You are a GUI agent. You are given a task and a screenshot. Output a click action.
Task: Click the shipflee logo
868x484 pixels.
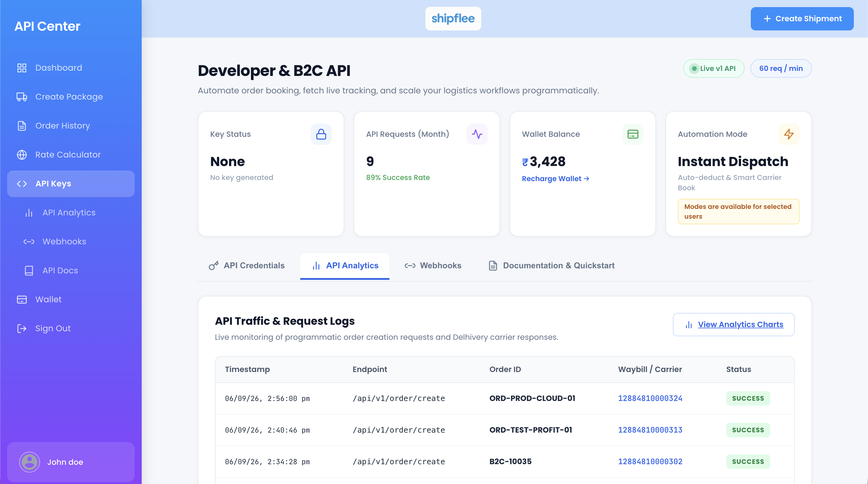point(453,19)
